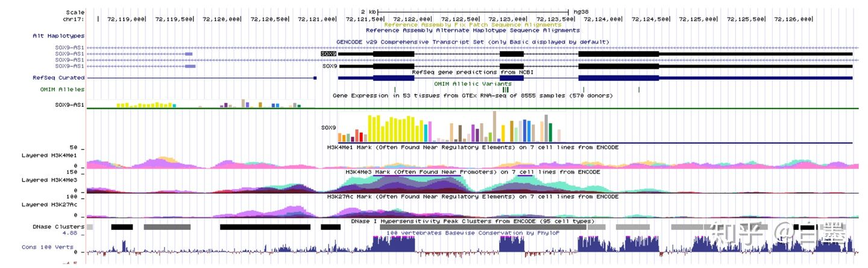This screenshot has height=268, width=868.
Task: Click the 'H3K4Me1 Mark' ENCODE track title
Action: (473, 147)
